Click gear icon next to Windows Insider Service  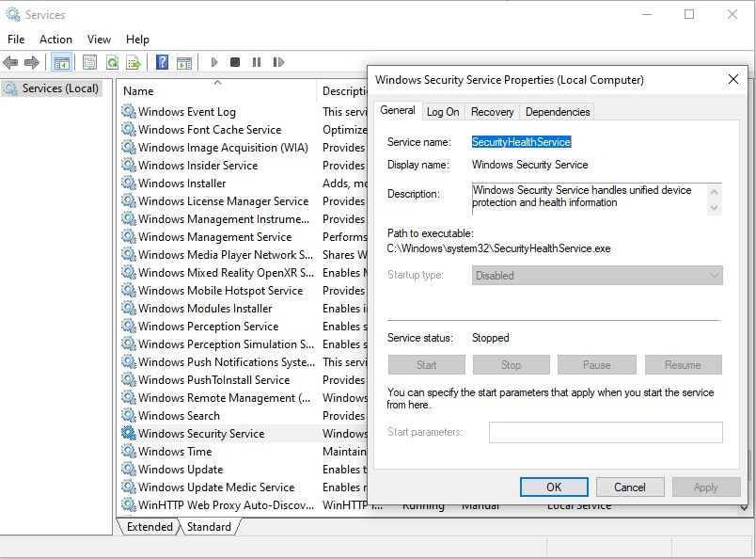click(x=128, y=165)
